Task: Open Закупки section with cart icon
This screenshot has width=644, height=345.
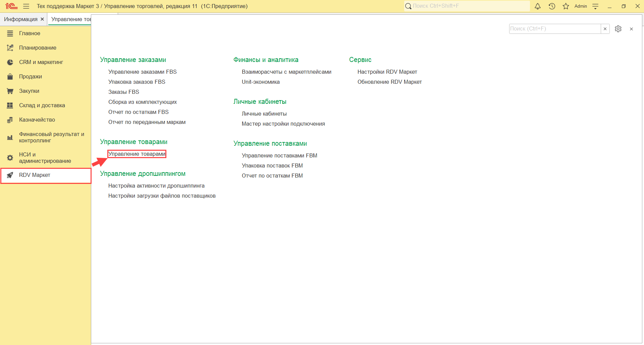Action: 29,91
